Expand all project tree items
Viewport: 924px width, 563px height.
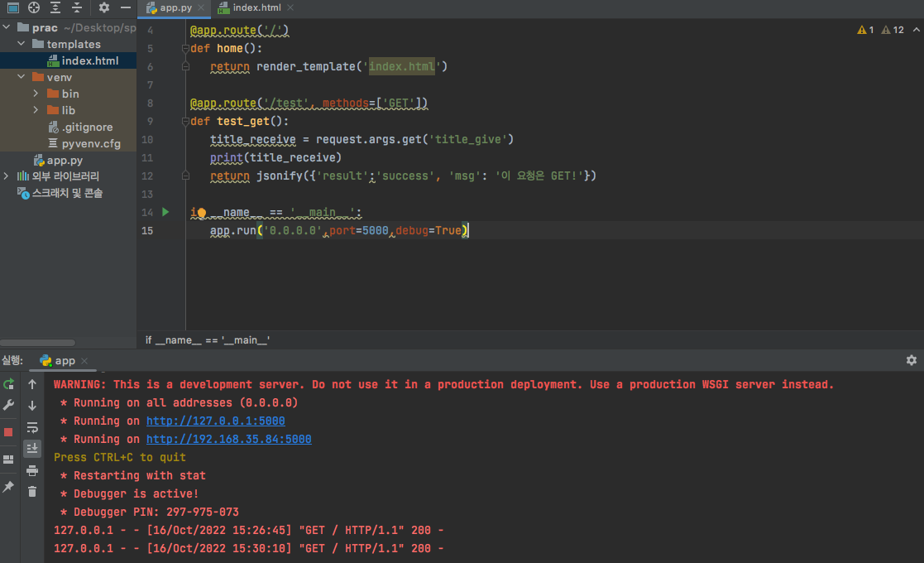(55, 7)
